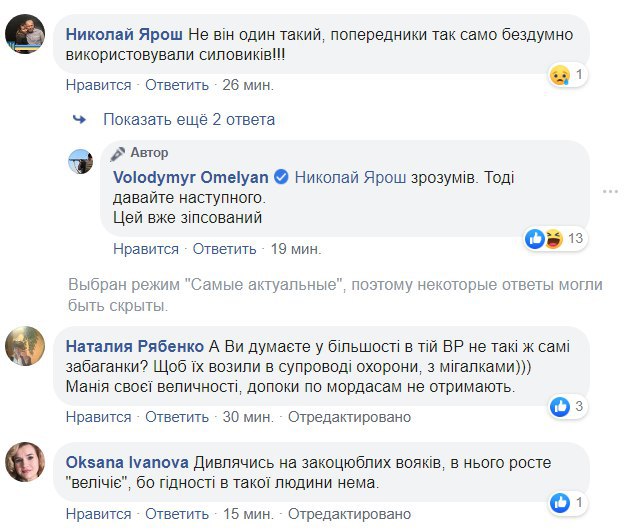The width and height of the screenshot is (628, 531).
Task: Click Нравится under Наталия Рябенко's comment
Action: click(x=98, y=417)
